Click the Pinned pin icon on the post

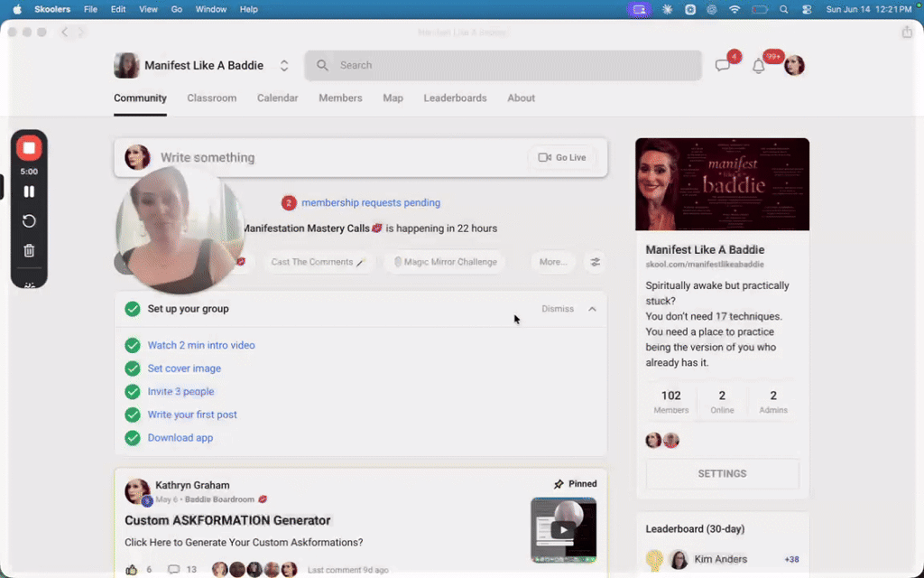(559, 484)
